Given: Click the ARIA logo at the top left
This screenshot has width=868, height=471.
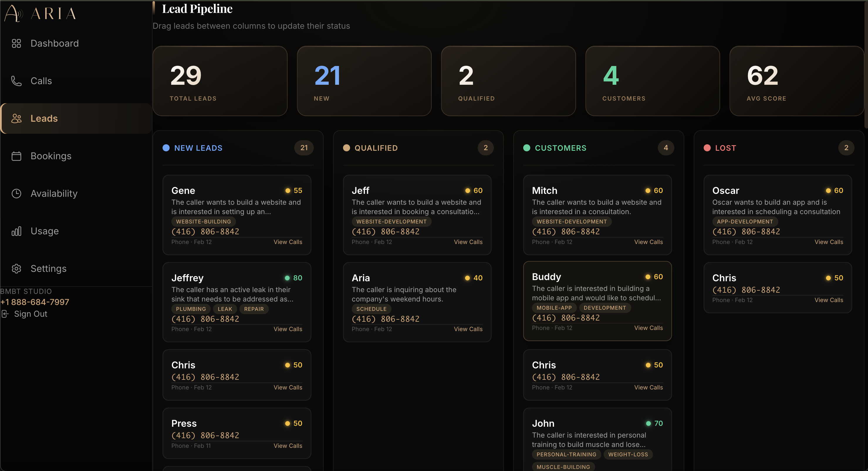Looking at the screenshot, I should [x=40, y=13].
